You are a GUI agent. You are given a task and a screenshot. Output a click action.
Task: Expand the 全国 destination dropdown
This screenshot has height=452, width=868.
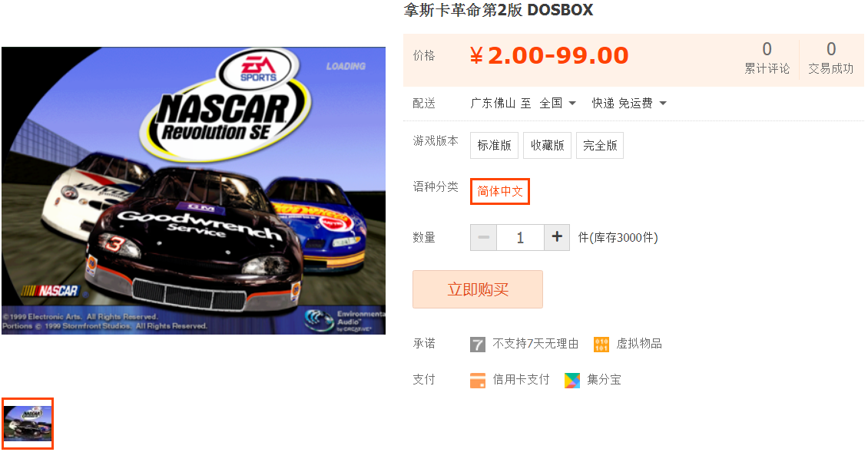(558, 103)
